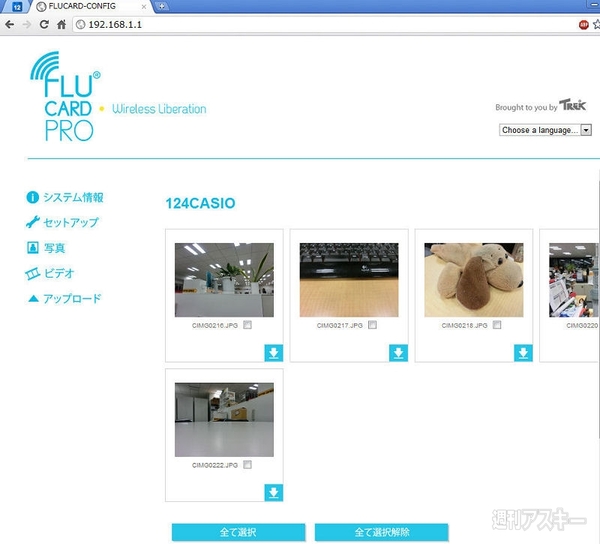Image resolution: width=600 pixels, height=544 pixels.
Task: Click the CIMG0222.JPG file name
Action: click(215, 465)
